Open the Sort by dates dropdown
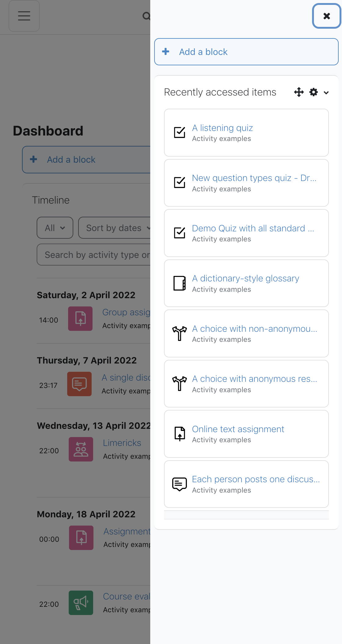This screenshot has width=342, height=644. click(x=115, y=228)
